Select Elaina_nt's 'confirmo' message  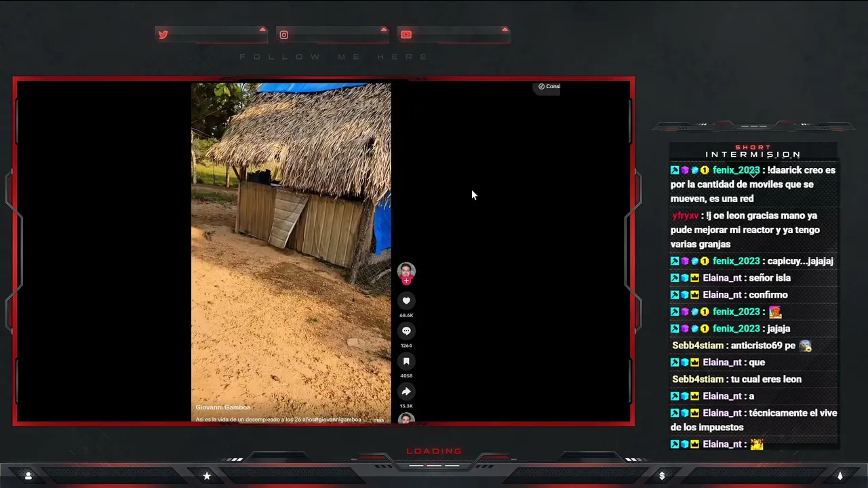coord(729,295)
